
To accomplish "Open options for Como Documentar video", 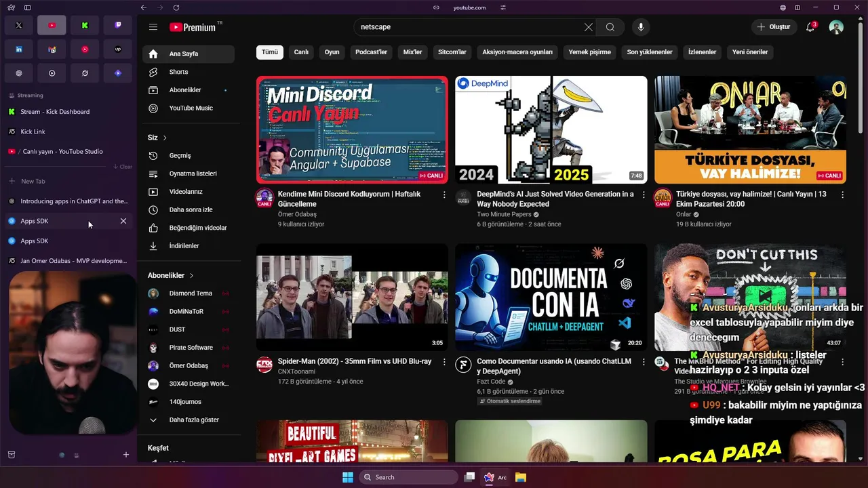I will [644, 362].
